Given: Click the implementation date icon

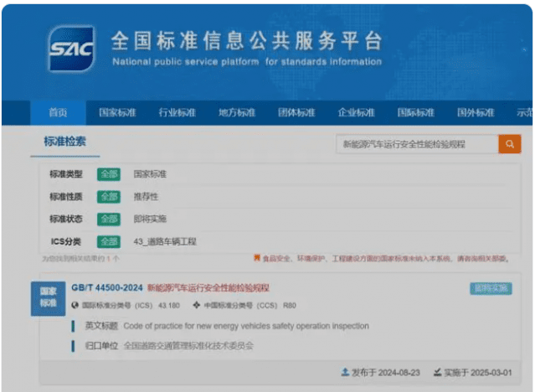Looking at the screenshot, I should pos(438,372).
